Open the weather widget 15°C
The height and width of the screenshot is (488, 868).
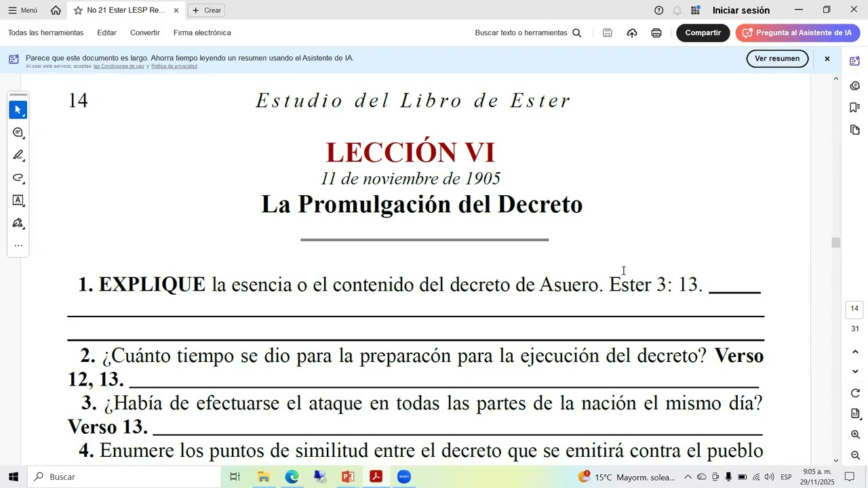[627, 477]
